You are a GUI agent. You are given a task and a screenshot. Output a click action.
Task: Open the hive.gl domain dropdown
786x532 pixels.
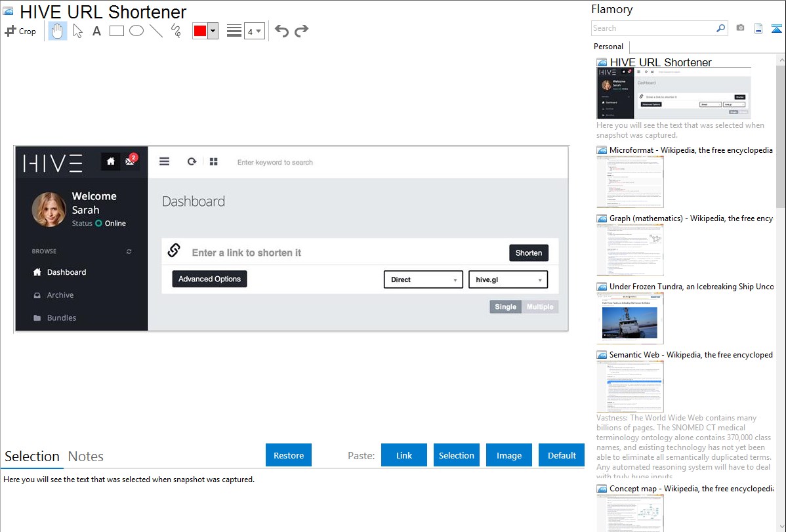tap(508, 279)
